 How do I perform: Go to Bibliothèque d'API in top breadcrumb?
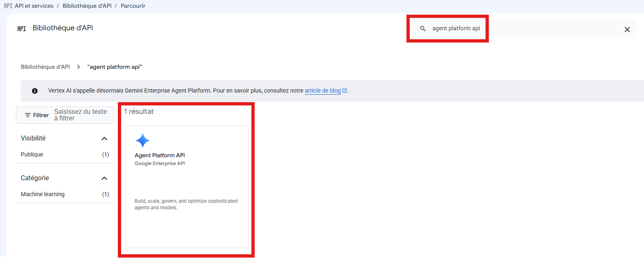click(x=87, y=6)
